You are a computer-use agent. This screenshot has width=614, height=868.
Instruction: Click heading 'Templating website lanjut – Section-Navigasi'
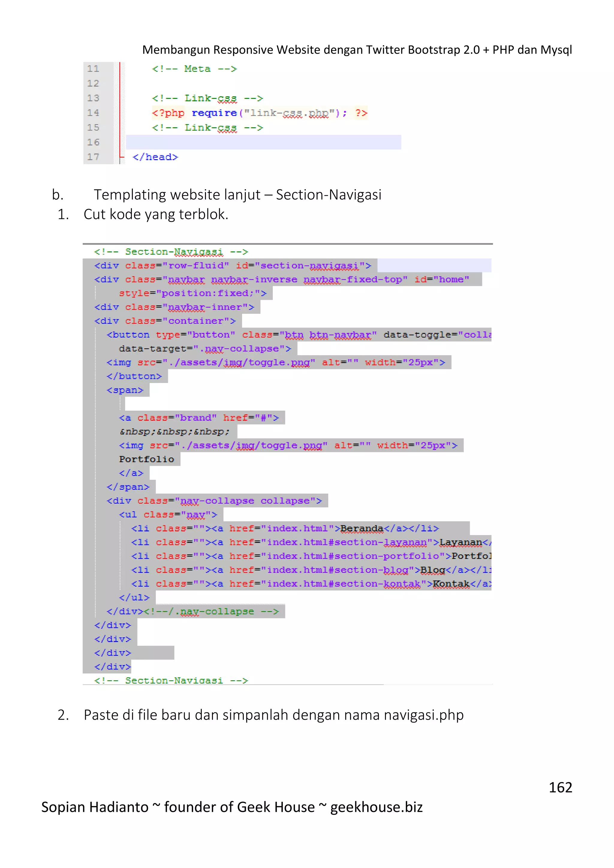(237, 194)
